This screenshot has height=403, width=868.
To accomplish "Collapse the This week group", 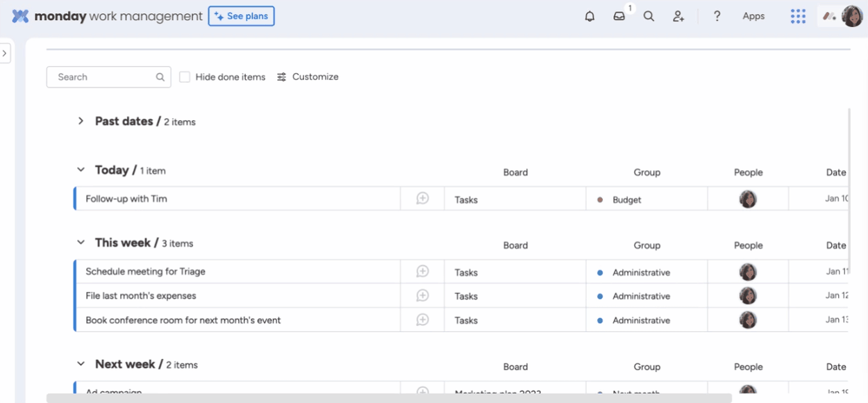I will coord(81,243).
